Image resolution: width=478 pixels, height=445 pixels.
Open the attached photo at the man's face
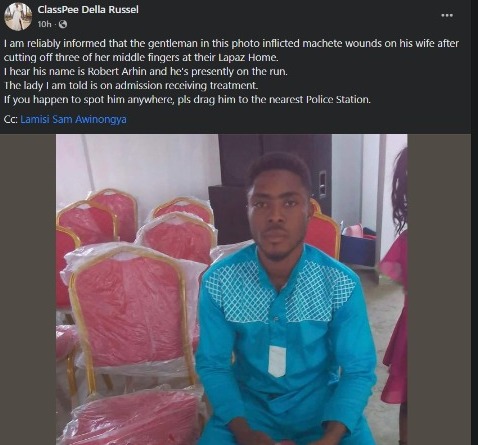click(x=277, y=213)
